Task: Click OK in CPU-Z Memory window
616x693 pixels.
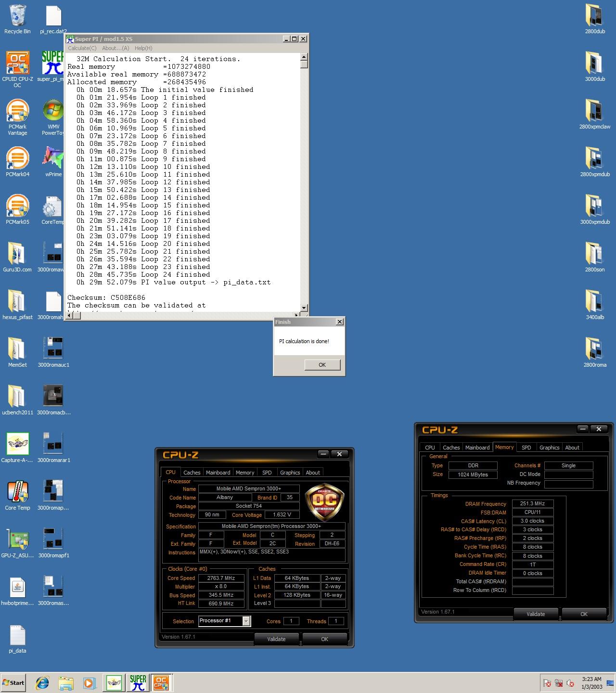Action: point(584,614)
